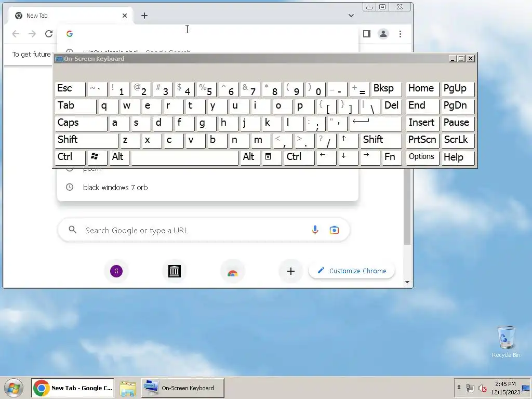The width and height of the screenshot is (532, 399).
Task: Open the Chrome side panel
Action: 367,34
